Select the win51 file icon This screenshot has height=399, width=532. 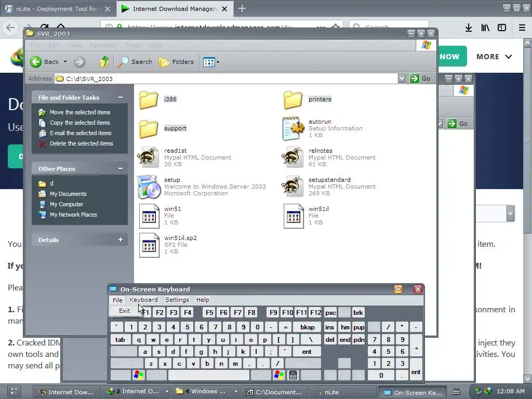point(149,216)
